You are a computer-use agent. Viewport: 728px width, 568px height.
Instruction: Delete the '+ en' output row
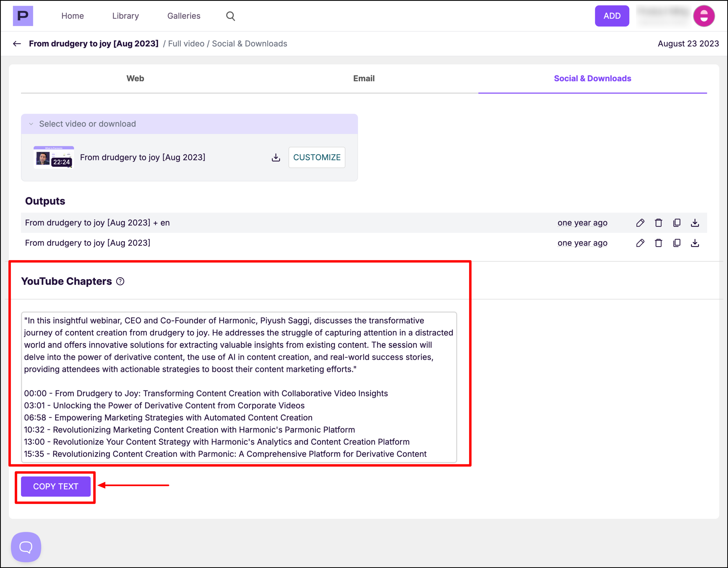click(658, 223)
